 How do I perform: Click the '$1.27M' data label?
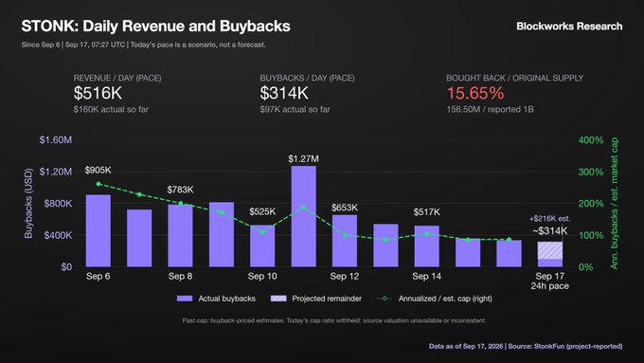point(303,158)
